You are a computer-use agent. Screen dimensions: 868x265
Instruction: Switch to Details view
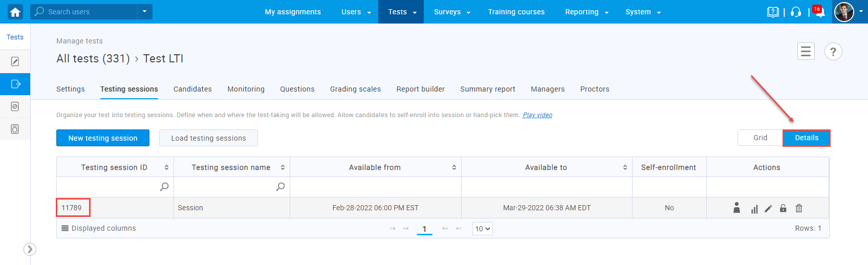coord(807,138)
